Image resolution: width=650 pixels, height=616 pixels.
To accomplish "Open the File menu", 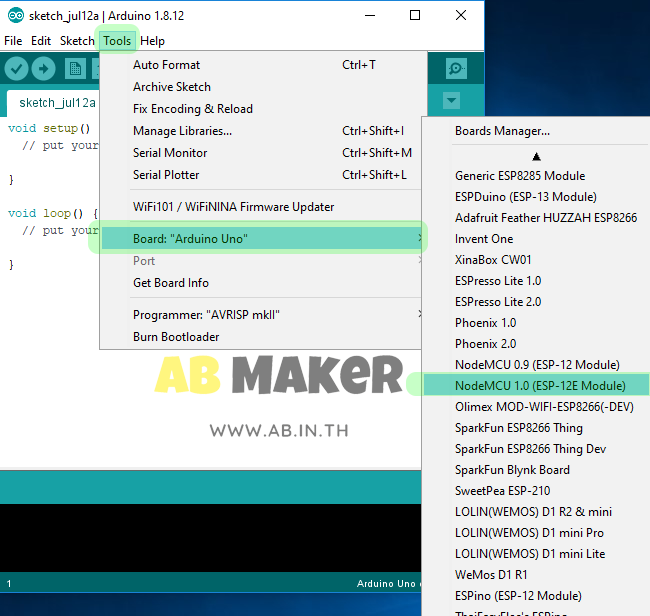I will pos(13,41).
